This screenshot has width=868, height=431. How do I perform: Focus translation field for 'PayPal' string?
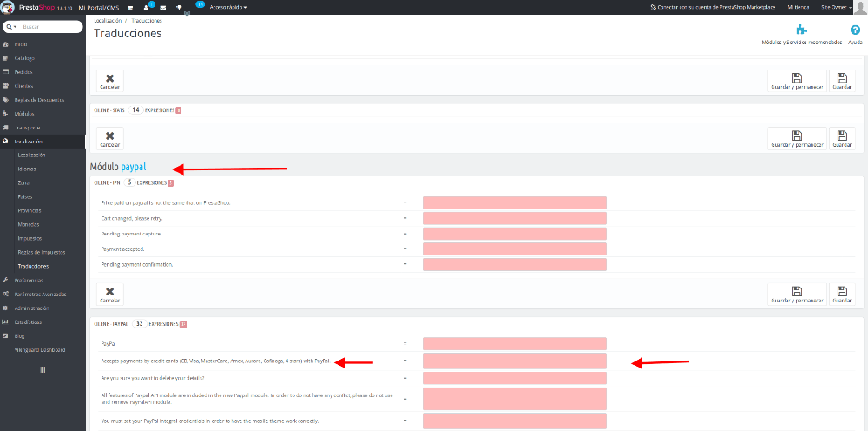pos(514,344)
